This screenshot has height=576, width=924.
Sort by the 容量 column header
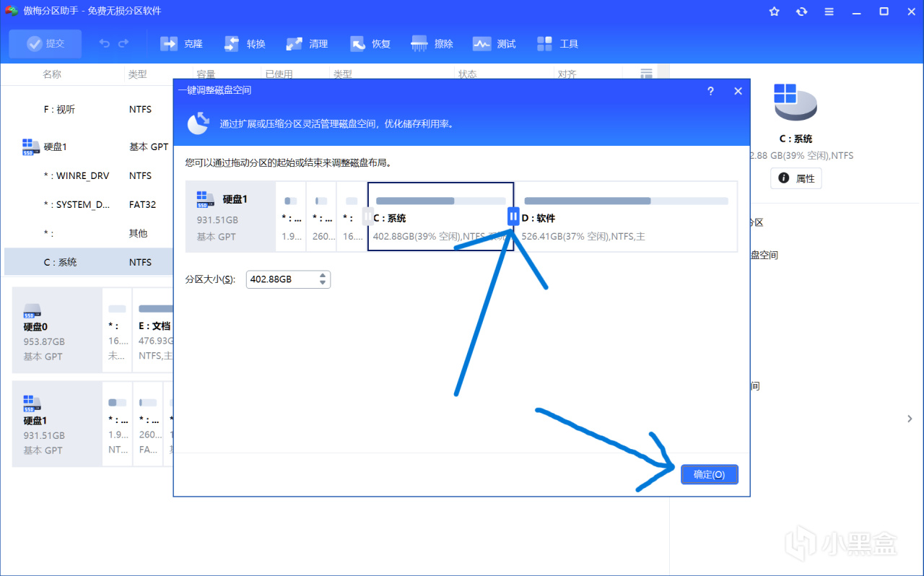click(206, 74)
